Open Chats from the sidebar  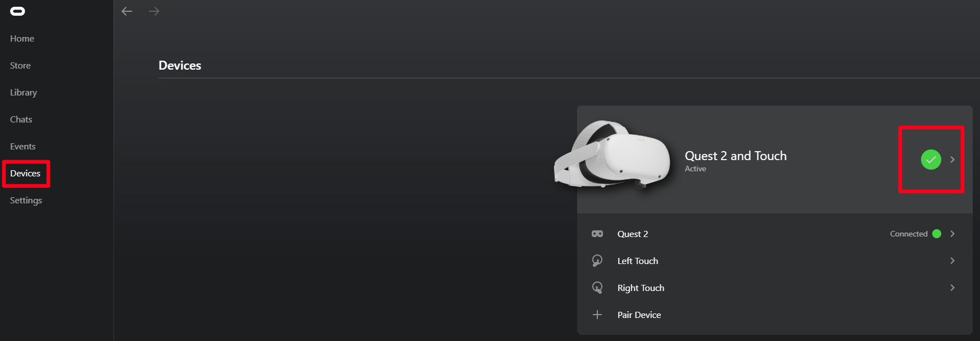tap(21, 120)
